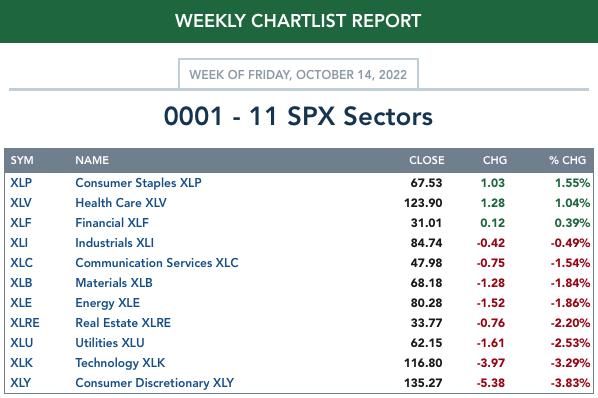Sort the table by SYM column header
598x398 pixels.
pos(22,160)
